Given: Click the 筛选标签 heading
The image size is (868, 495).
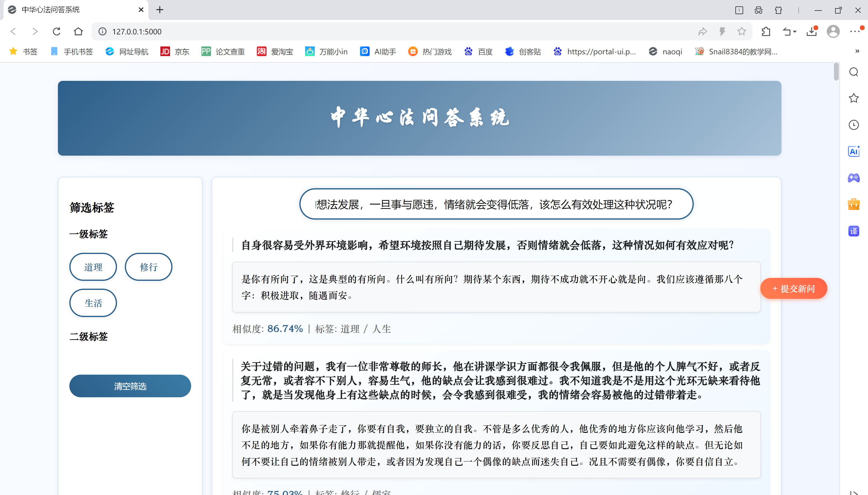Looking at the screenshot, I should tap(92, 208).
